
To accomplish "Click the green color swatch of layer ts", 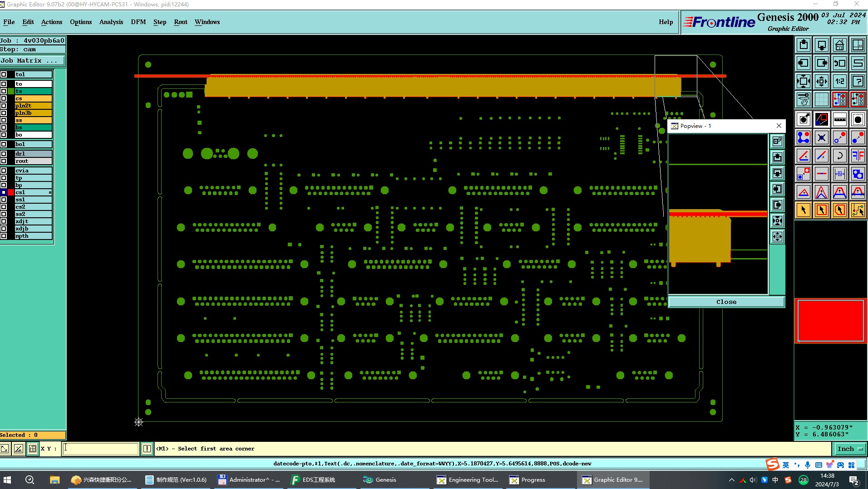I will coord(11,91).
